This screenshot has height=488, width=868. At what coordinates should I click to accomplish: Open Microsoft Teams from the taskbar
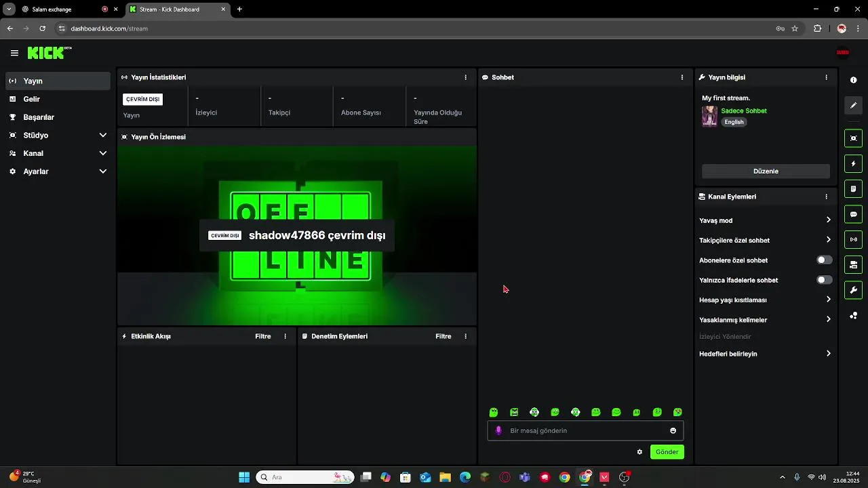524,477
